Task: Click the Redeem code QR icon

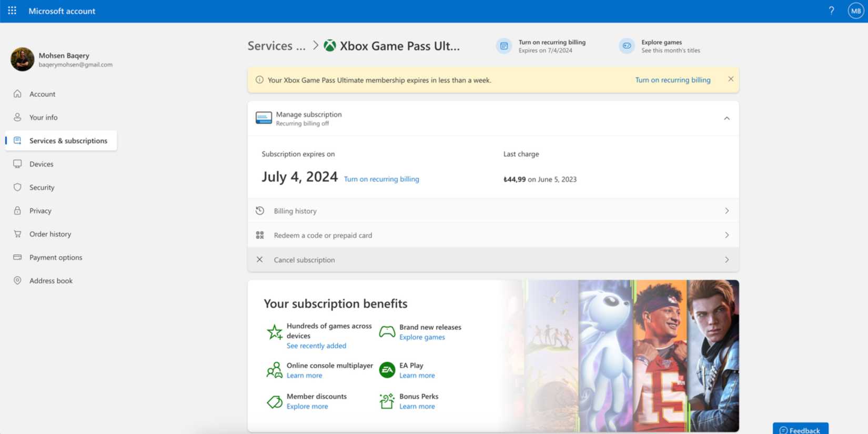Action: [260, 235]
